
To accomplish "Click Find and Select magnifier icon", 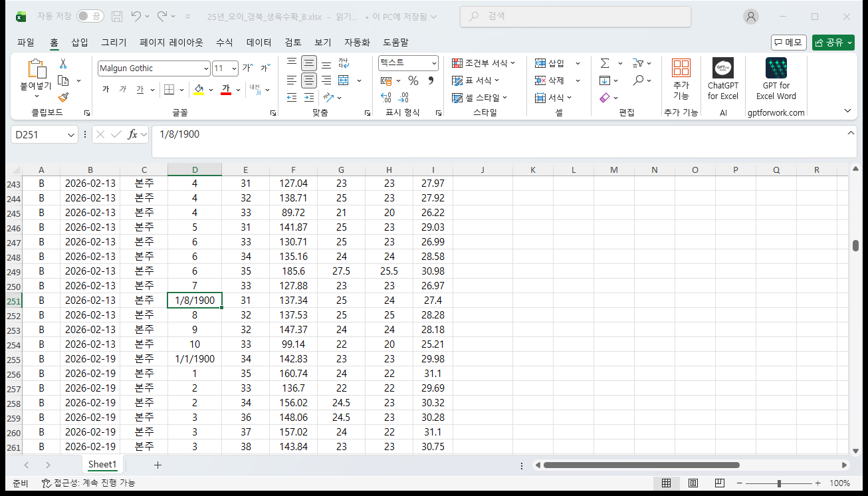I will click(638, 80).
